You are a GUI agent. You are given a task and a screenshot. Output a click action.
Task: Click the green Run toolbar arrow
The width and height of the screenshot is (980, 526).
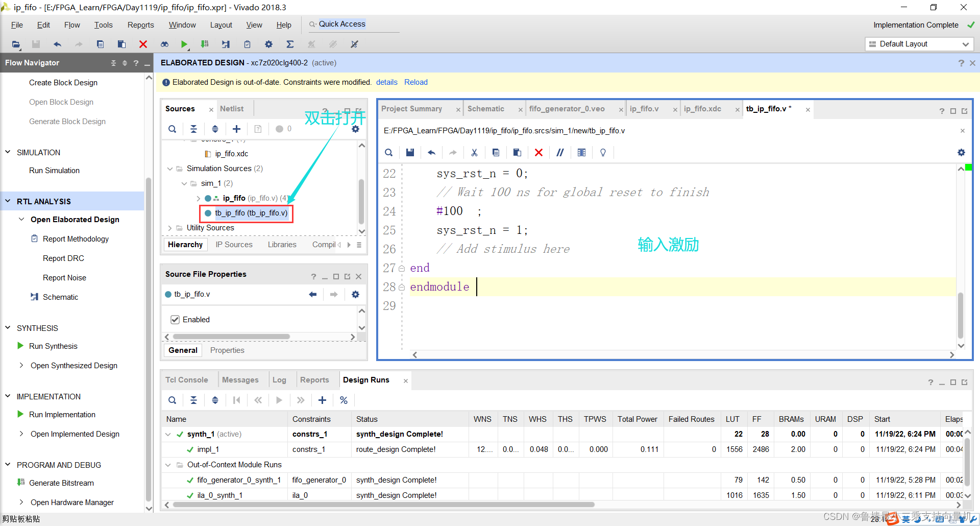point(184,44)
